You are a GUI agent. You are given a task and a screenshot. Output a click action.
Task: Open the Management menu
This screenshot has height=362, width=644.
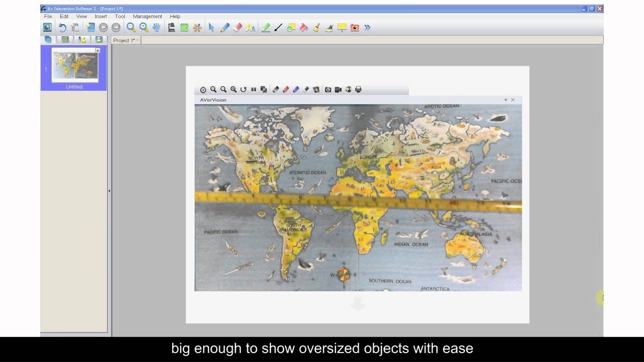(147, 16)
